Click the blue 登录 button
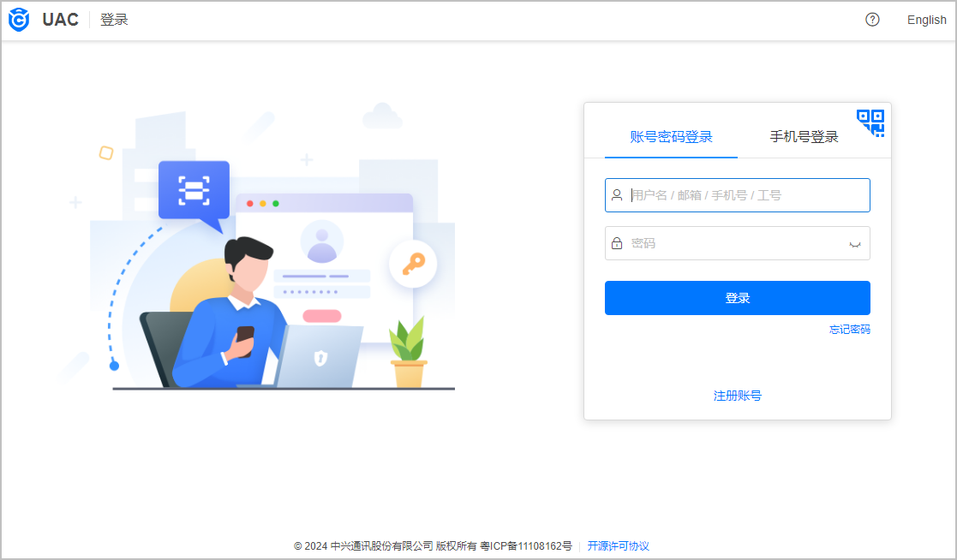The width and height of the screenshot is (957, 560). [x=738, y=298]
